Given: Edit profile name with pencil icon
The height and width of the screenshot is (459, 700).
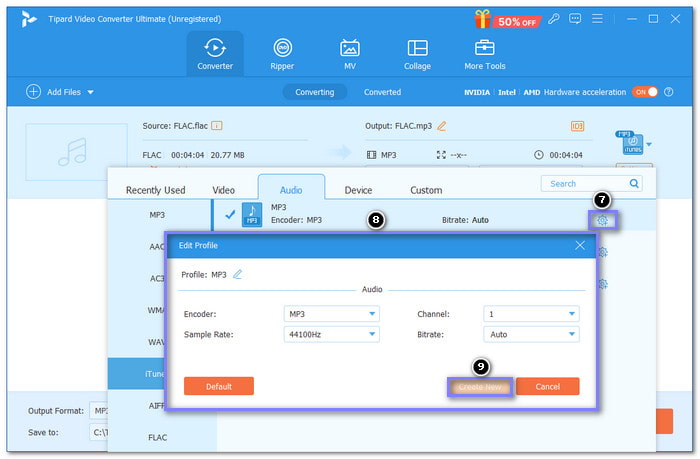Looking at the screenshot, I should click(238, 274).
